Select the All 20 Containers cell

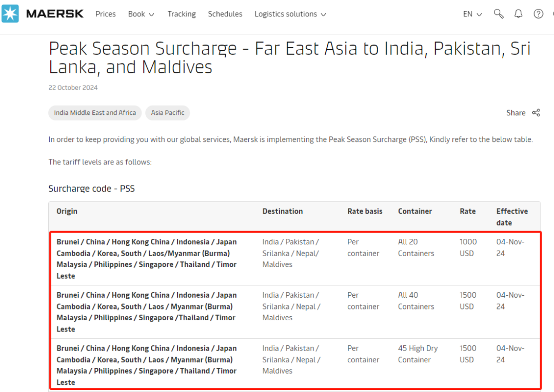pos(416,247)
